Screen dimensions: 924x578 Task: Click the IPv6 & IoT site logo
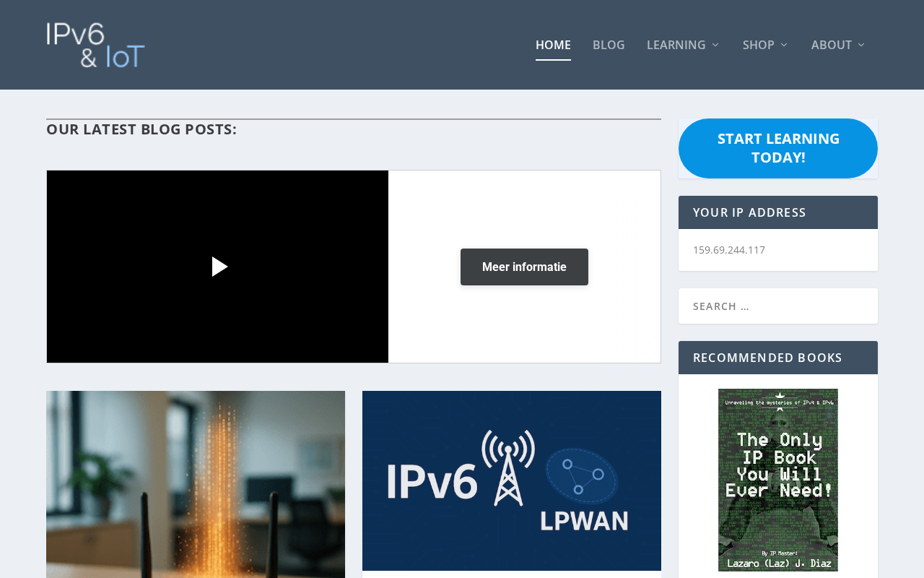point(96,45)
